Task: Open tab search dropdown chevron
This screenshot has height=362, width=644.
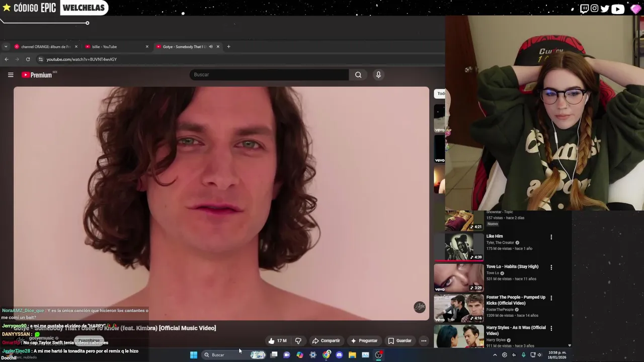Action: coord(6,47)
